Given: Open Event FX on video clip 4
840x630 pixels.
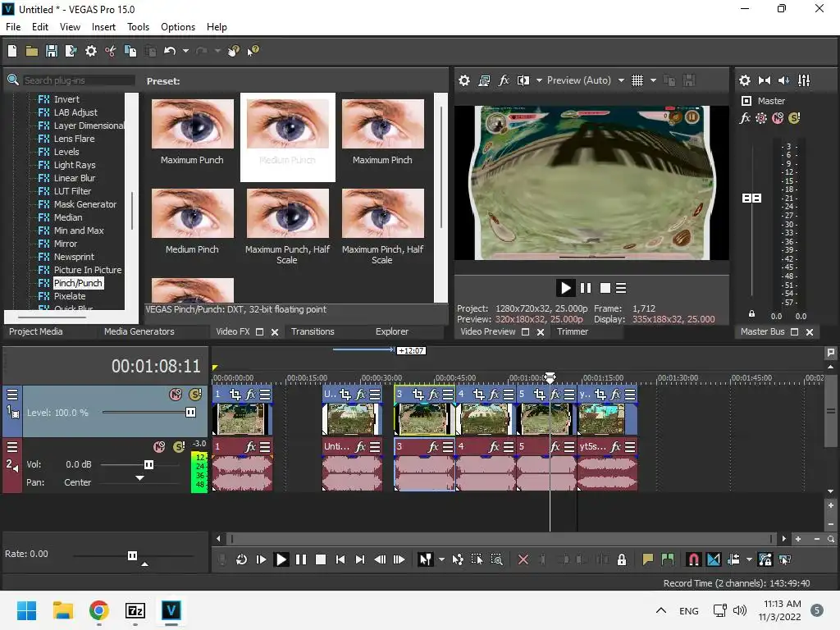Looking at the screenshot, I should tap(494, 395).
